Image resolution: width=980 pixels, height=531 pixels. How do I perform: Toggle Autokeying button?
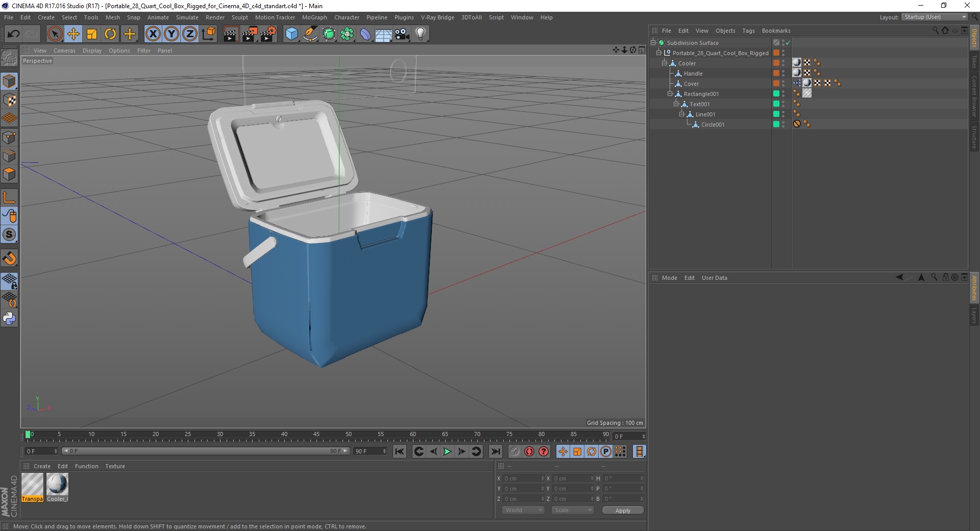coord(529,451)
